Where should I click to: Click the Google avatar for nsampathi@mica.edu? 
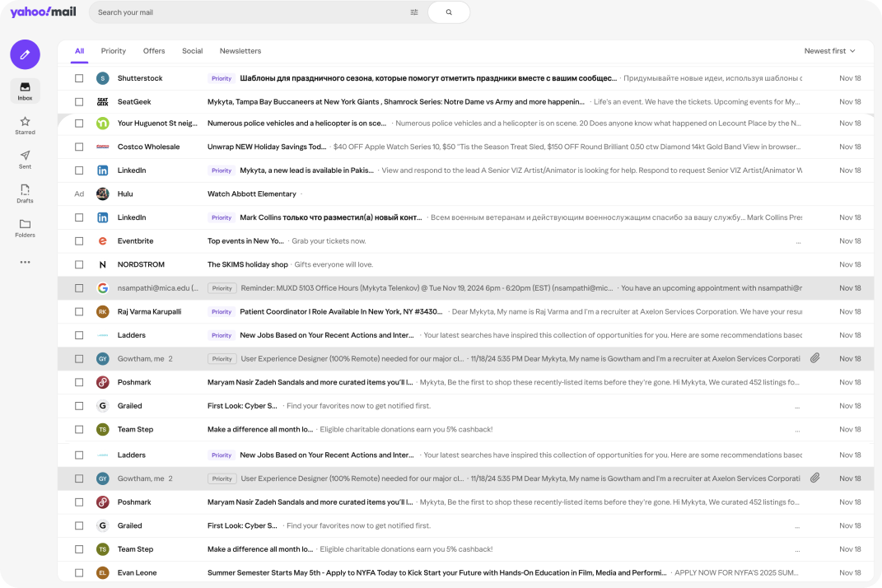(x=102, y=288)
